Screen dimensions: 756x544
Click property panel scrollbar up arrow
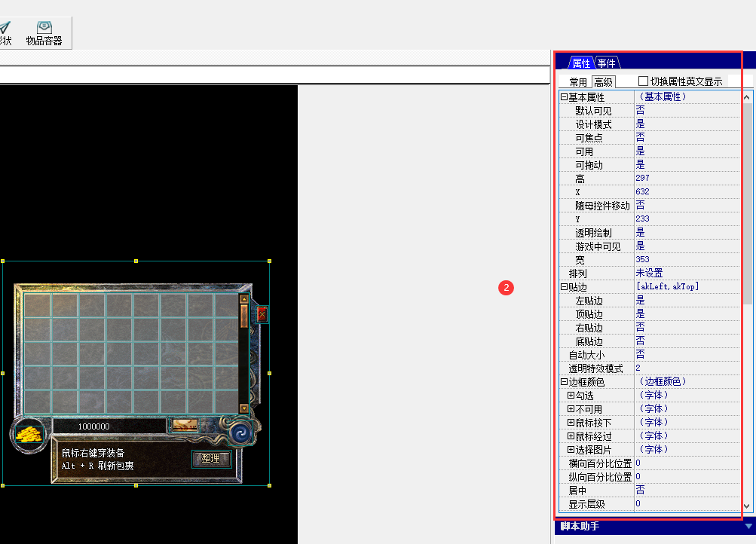point(747,97)
